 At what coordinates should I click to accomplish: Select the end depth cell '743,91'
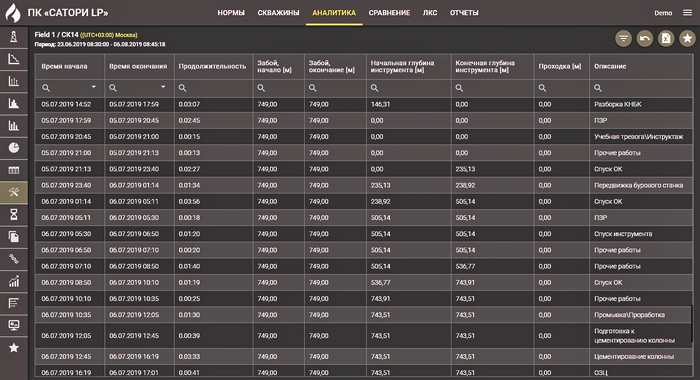[x=492, y=282]
